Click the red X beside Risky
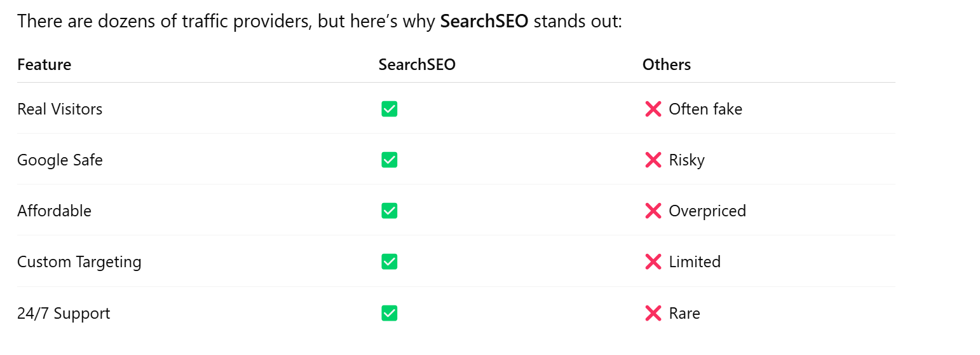 point(653,160)
